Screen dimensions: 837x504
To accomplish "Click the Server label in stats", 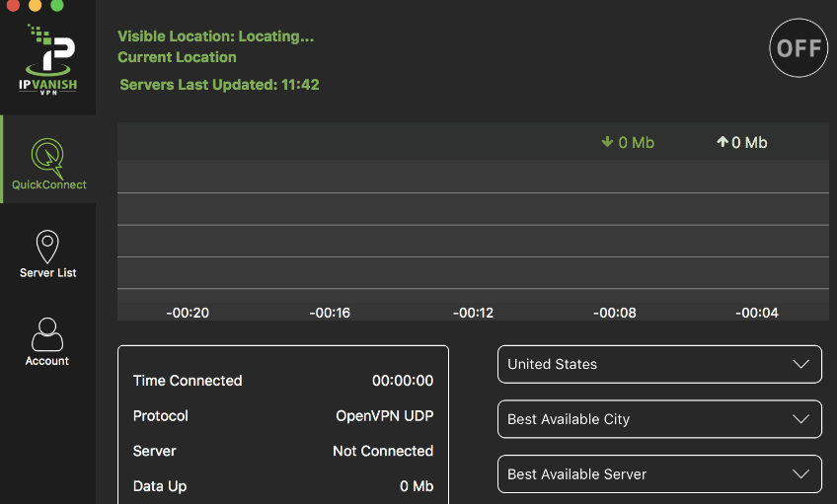I will click(x=154, y=451).
